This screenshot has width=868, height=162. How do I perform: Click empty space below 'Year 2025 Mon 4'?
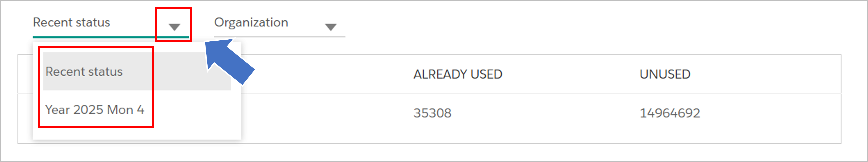point(136,133)
